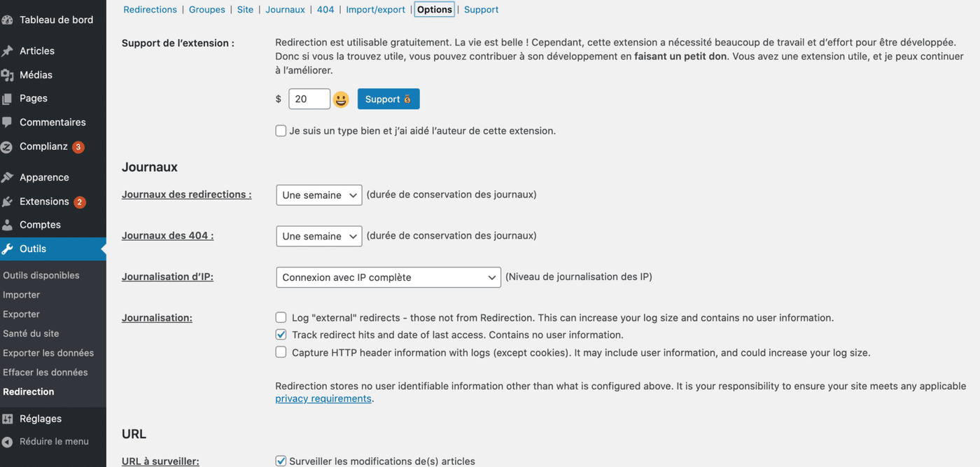Enable 'Capture HTTP header information with logs'
The image size is (980, 467).
point(281,352)
